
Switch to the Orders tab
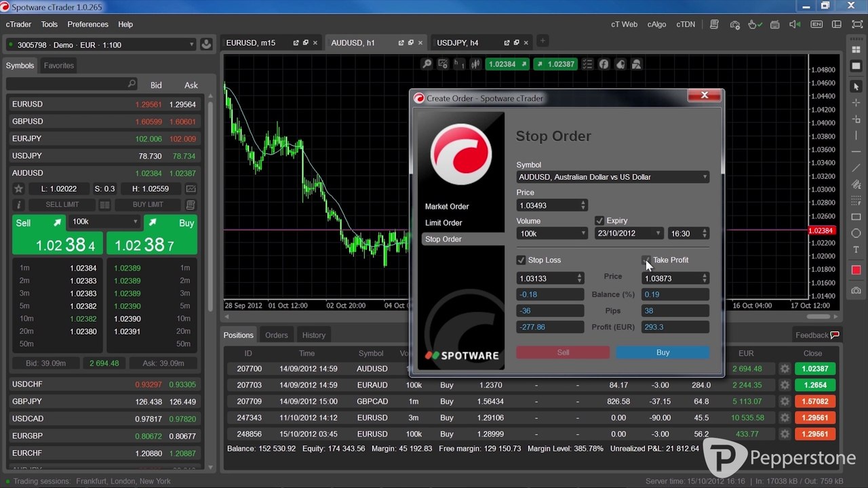coord(276,335)
